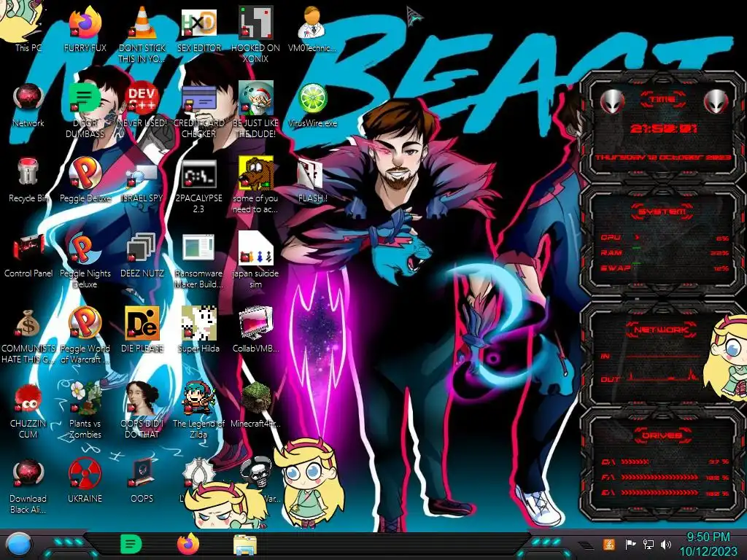Open the SEX EDITOR HxD shortcut
Screen dimensions: 747x560
click(x=198, y=23)
